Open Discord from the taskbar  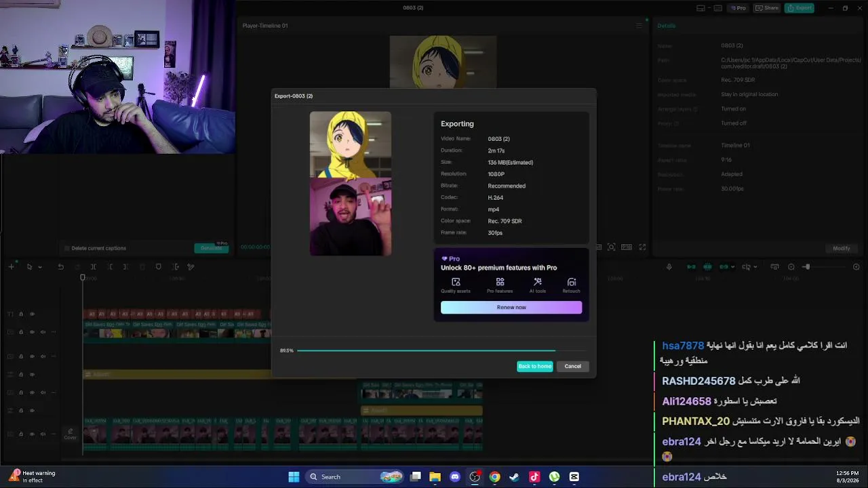[455, 477]
